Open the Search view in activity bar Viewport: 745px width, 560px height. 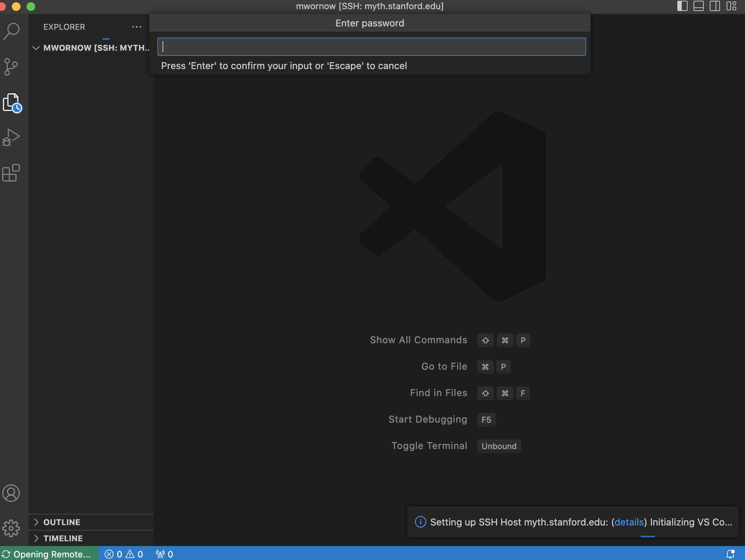click(x=11, y=32)
